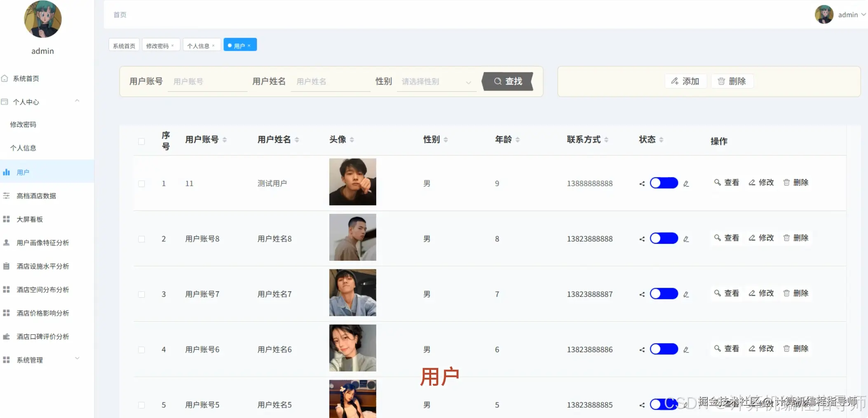This screenshot has width=868, height=418.
Task: Sort by 联系方式 column sort arrows
Action: [x=606, y=140]
